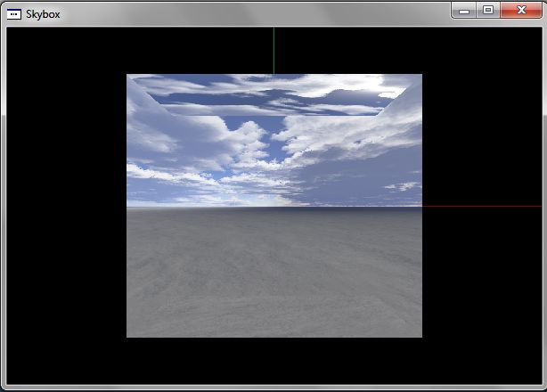This screenshot has height=392, width=547.
Task: Click the Skybox title text
Action: point(43,14)
